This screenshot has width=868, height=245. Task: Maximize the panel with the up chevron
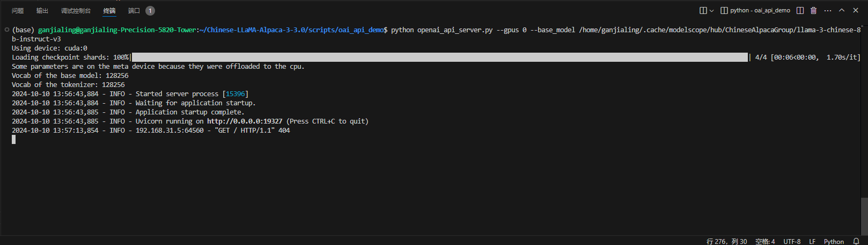[x=842, y=10]
